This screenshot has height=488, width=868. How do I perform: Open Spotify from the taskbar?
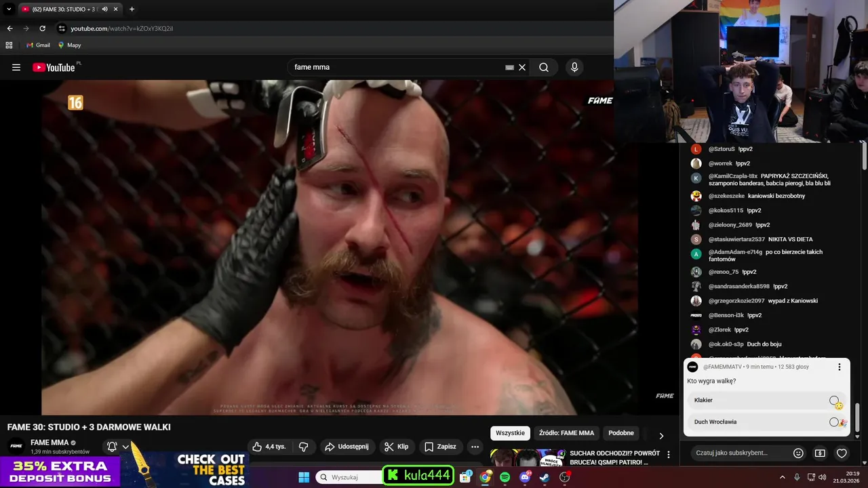pyautogui.click(x=505, y=477)
